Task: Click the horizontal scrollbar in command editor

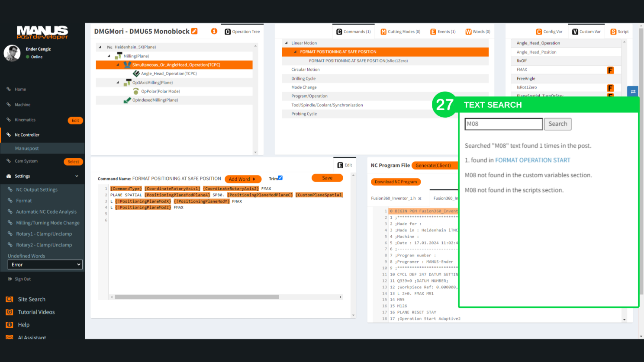Action: (196, 297)
